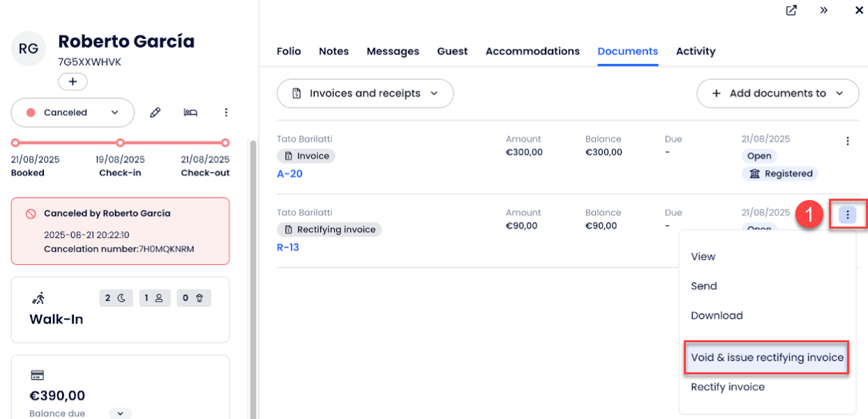
Task: Open invoice link A-20
Action: tap(290, 174)
